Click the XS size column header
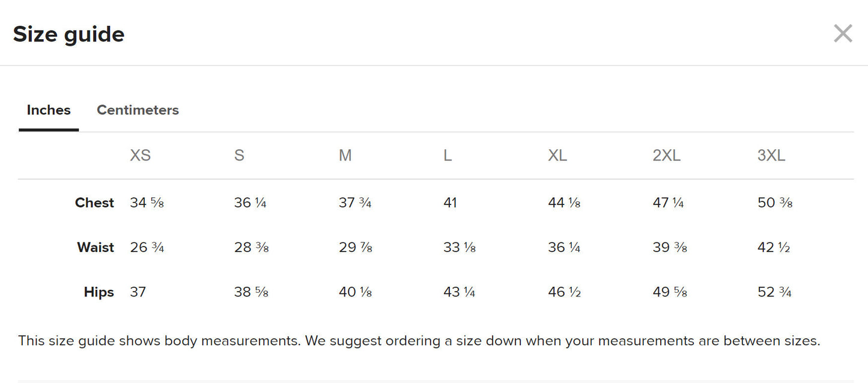 coord(140,156)
